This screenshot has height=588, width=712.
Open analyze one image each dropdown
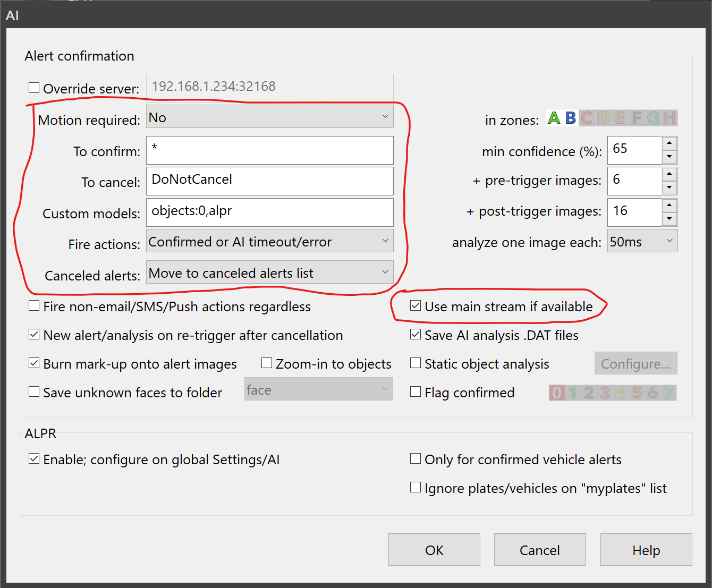[x=642, y=242]
